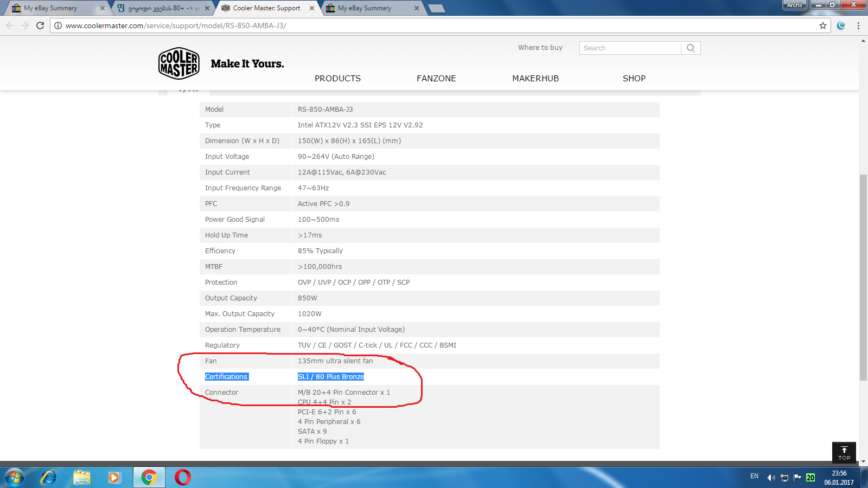Close the Cooler Master Support tab
The image size is (868, 488).
[312, 8]
